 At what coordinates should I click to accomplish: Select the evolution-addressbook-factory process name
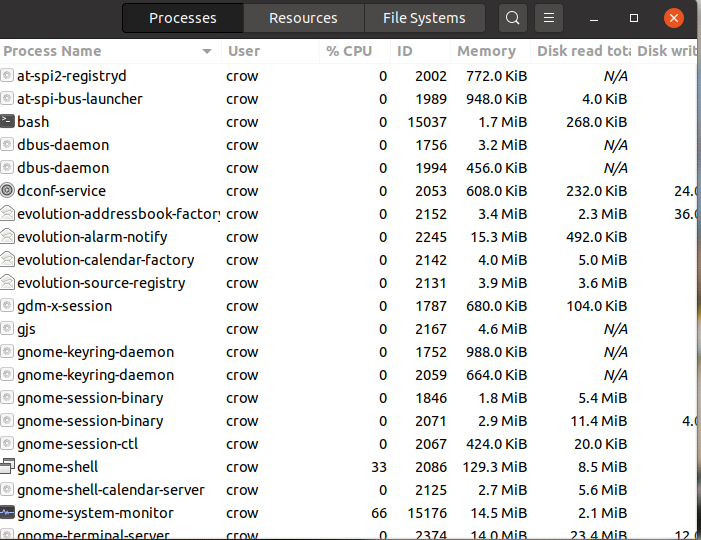(x=118, y=214)
